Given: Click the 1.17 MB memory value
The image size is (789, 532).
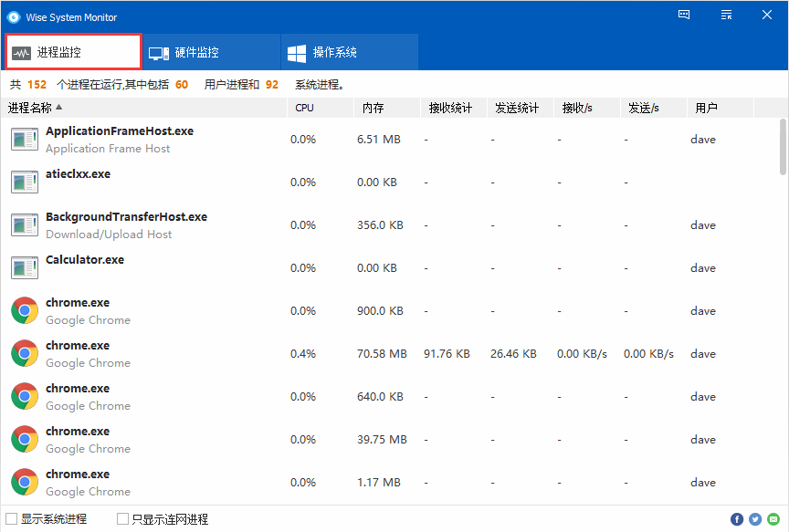Looking at the screenshot, I should pyautogui.click(x=379, y=483).
